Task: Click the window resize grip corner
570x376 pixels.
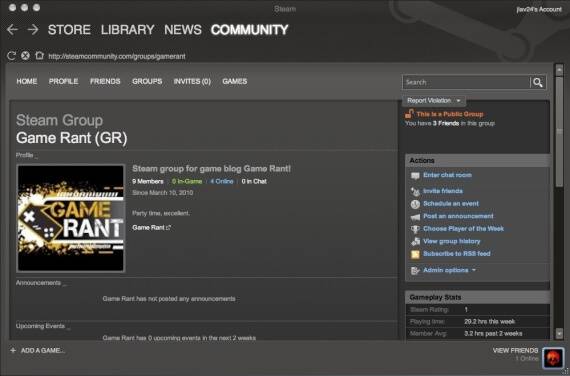Action: 565,371
